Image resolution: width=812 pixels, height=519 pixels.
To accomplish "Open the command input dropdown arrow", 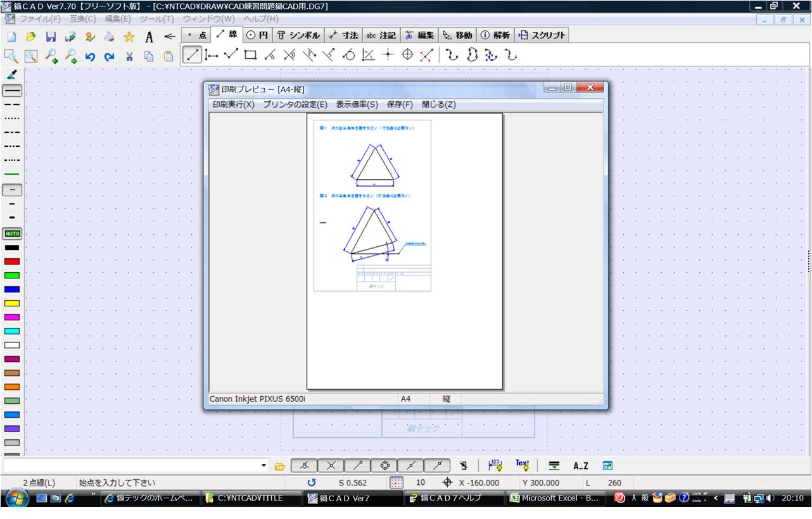I will click(x=264, y=466).
